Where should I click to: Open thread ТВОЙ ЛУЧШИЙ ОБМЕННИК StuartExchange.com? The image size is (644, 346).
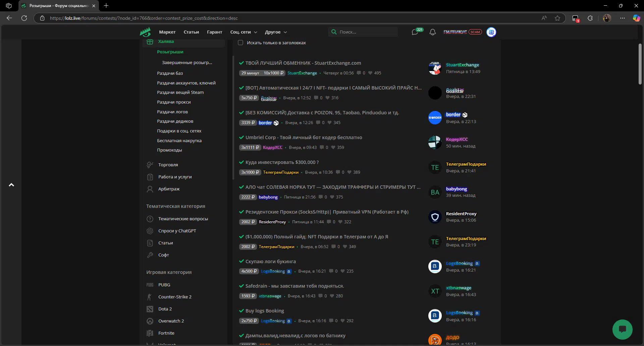[x=303, y=63]
